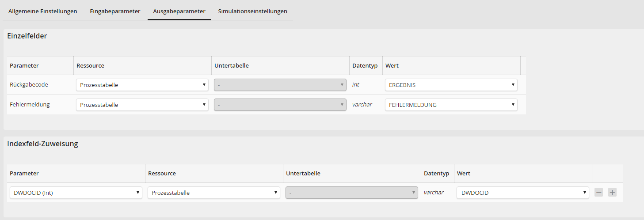This screenshot has height=220, width=644.
Task: Select the Ausgabeparameter tab
Action: tap(179, 11)
